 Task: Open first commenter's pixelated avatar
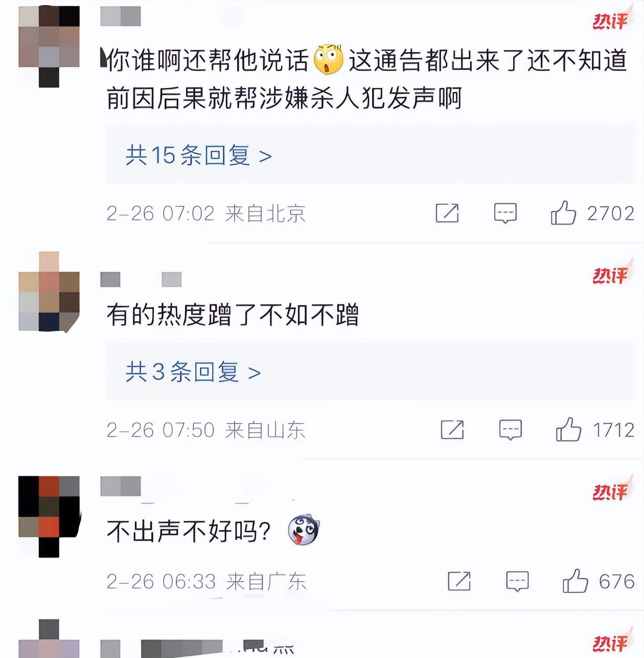click(x=49, y=46)
